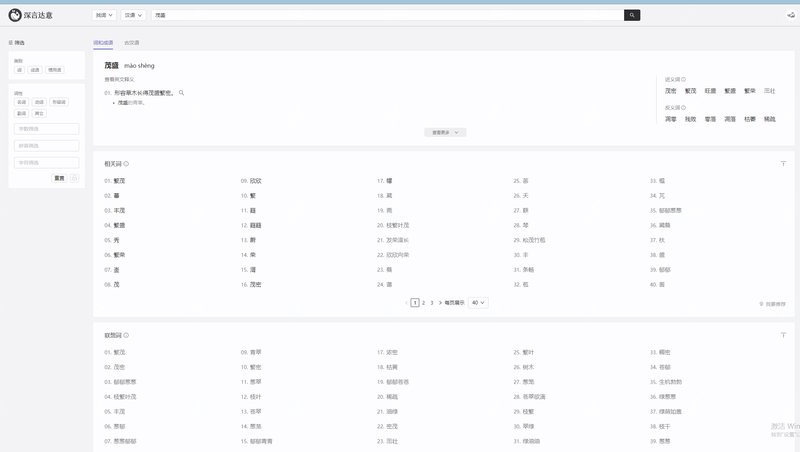Open the 汉语 language dropdown
This screenshot has width=800, height=452.
click(135, 15)
